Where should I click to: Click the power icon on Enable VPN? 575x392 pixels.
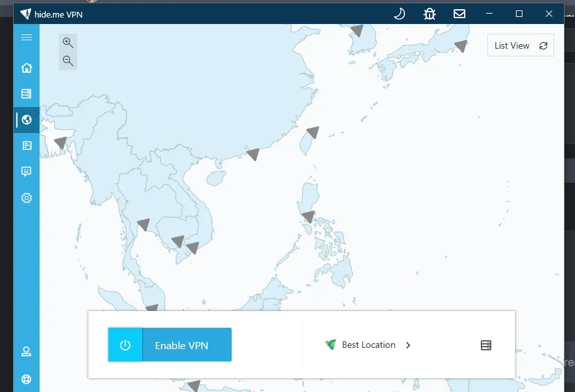[125, 345]
